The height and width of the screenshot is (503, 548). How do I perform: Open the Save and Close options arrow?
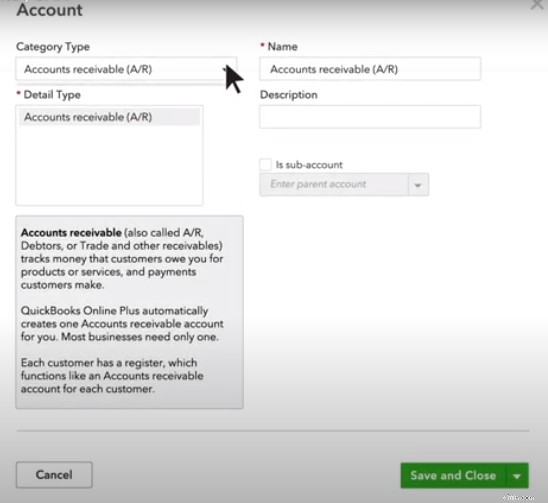coord(517,476)
